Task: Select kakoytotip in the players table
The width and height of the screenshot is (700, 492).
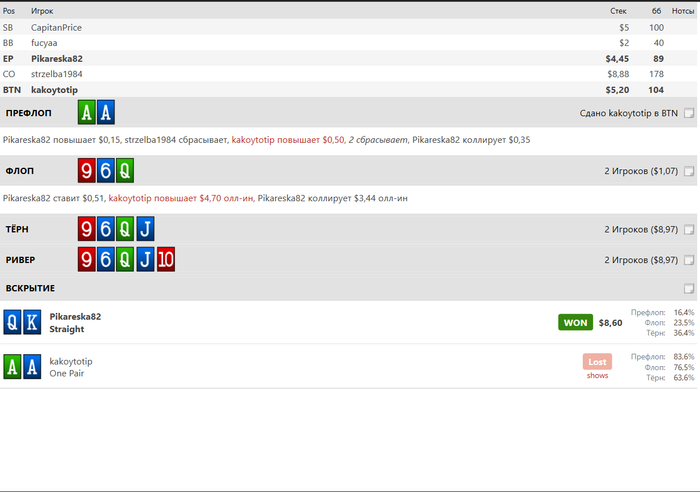Action: [x=348, y=90]
